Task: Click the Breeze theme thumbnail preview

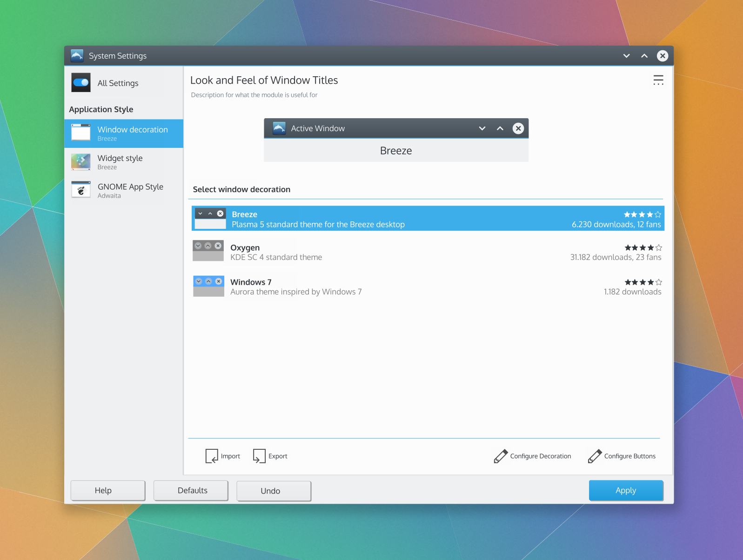Action: tap(210, 218)
